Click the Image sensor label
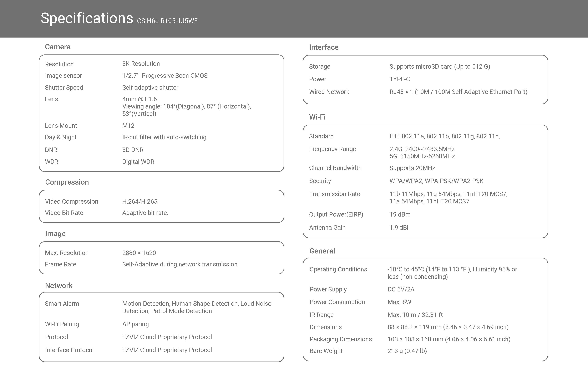Screen dimensions: 588x368 click(x=63, y=76)
